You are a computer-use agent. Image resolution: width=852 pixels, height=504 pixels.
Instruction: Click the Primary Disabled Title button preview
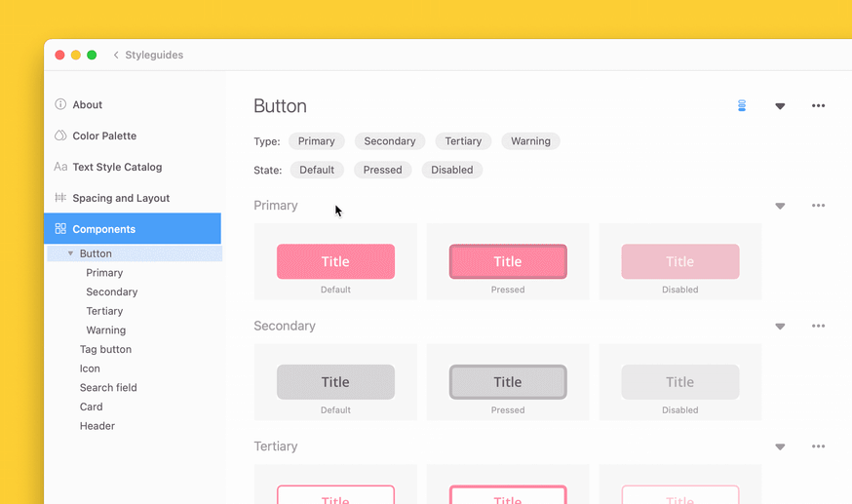(x=680, y=261)
